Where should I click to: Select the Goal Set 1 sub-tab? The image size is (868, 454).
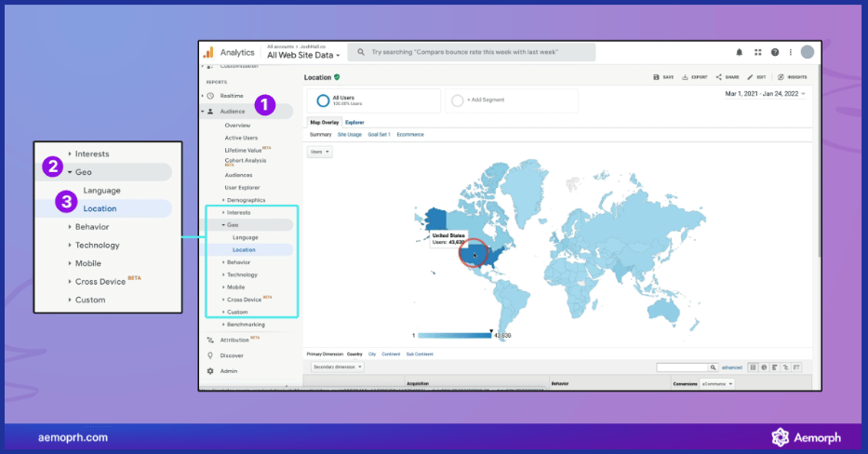[380, 135]
